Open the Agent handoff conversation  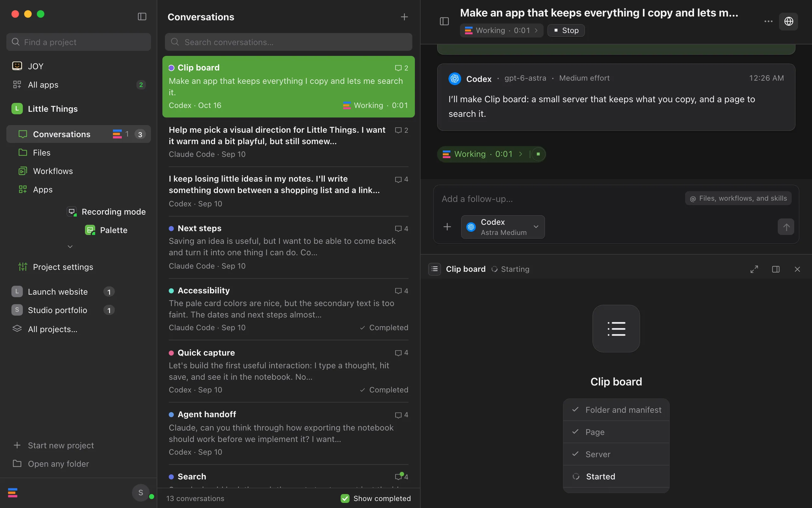pyautogui.click(x=288, y=433)
